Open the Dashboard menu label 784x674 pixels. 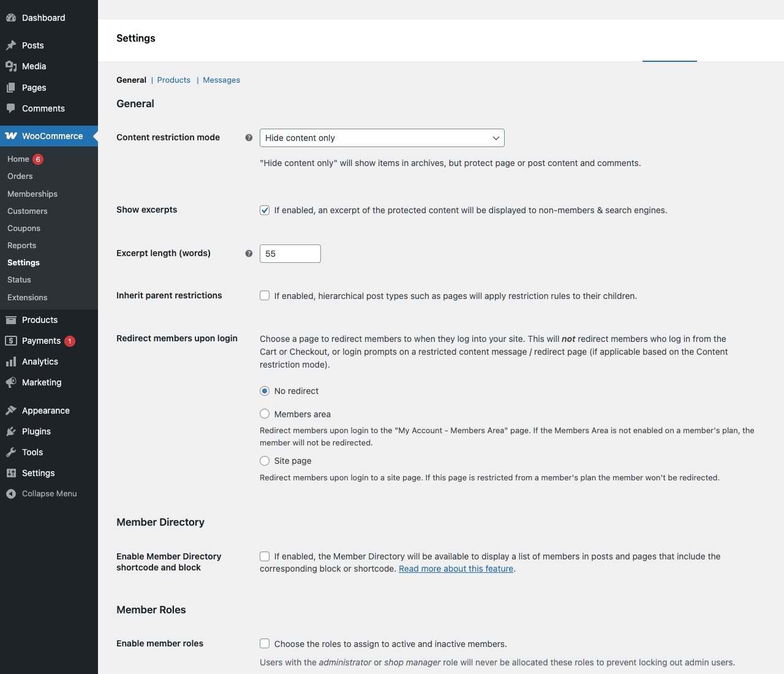click(43, 18)
